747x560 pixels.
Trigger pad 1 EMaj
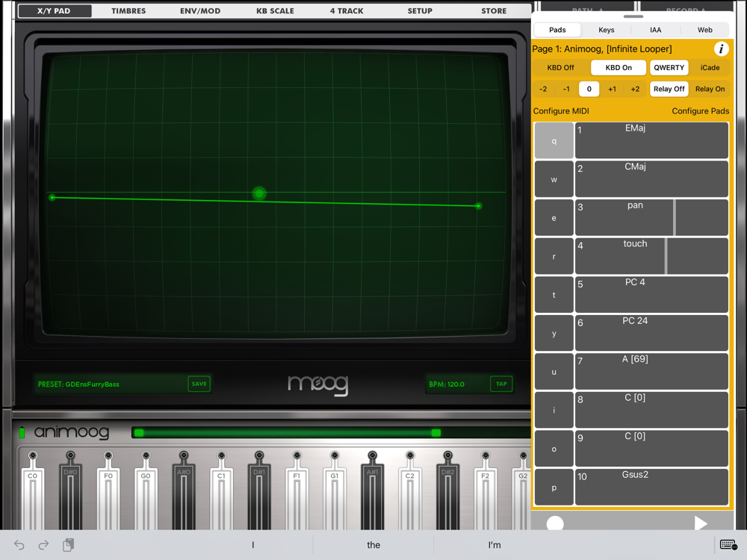pos(651,140)
